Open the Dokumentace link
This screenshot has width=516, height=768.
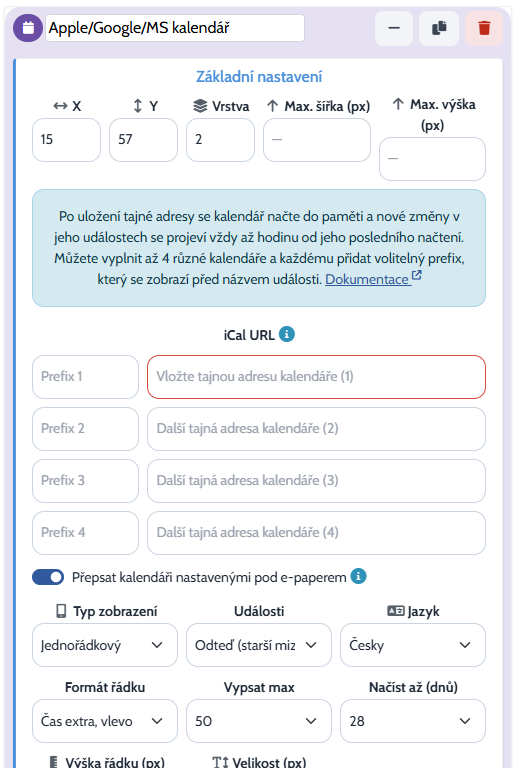point(367,279)
